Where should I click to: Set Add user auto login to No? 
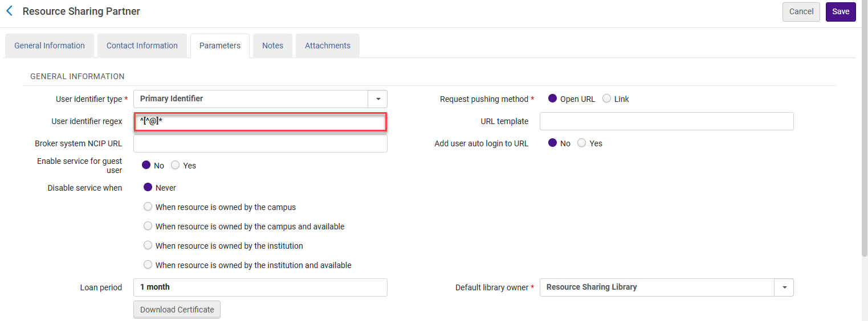pos(552,143)
